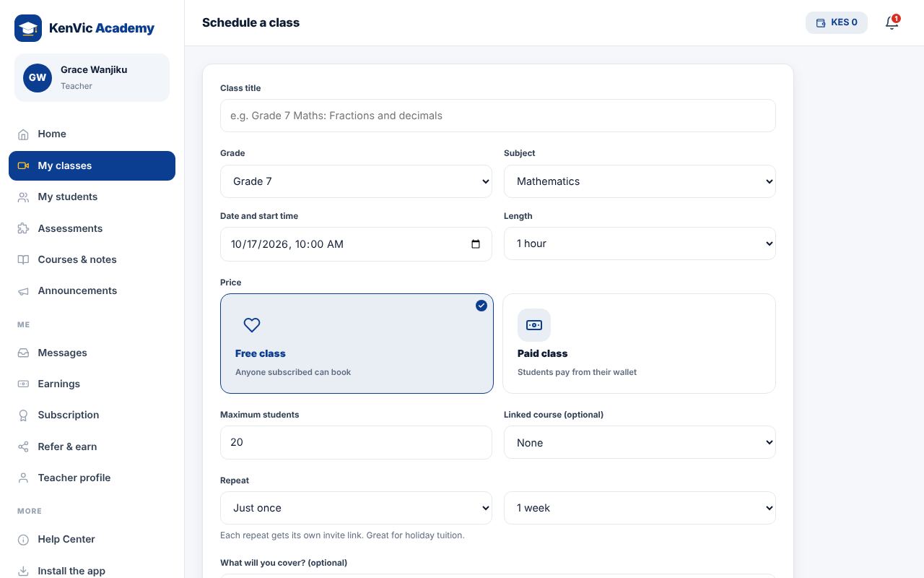Open the Repeat dropdown showing Just once

[x=356, y=508]
